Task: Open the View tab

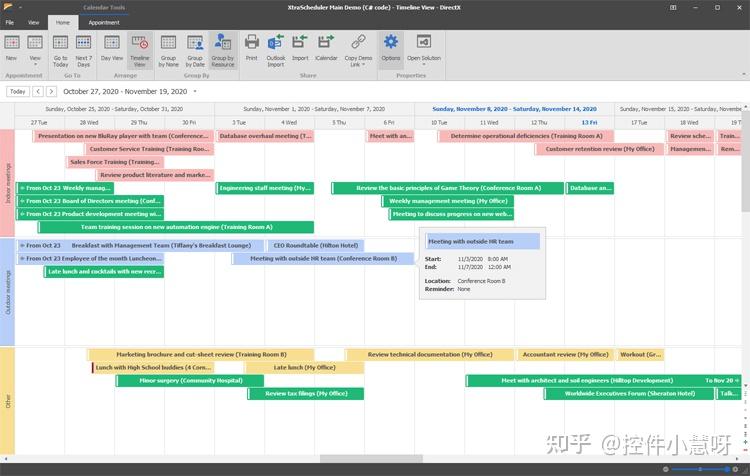Action: point(33,22)
